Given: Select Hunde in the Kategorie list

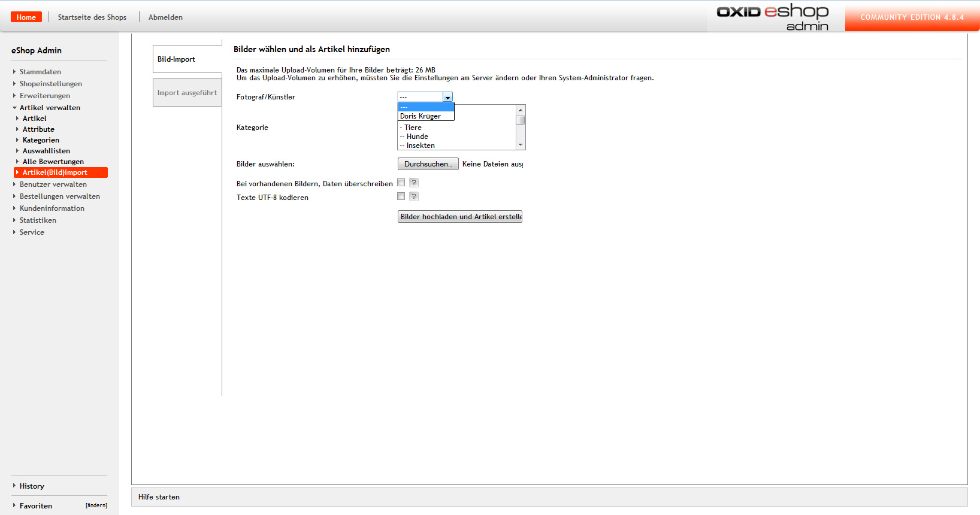Looking at the screenshot, I should (418, 137).
